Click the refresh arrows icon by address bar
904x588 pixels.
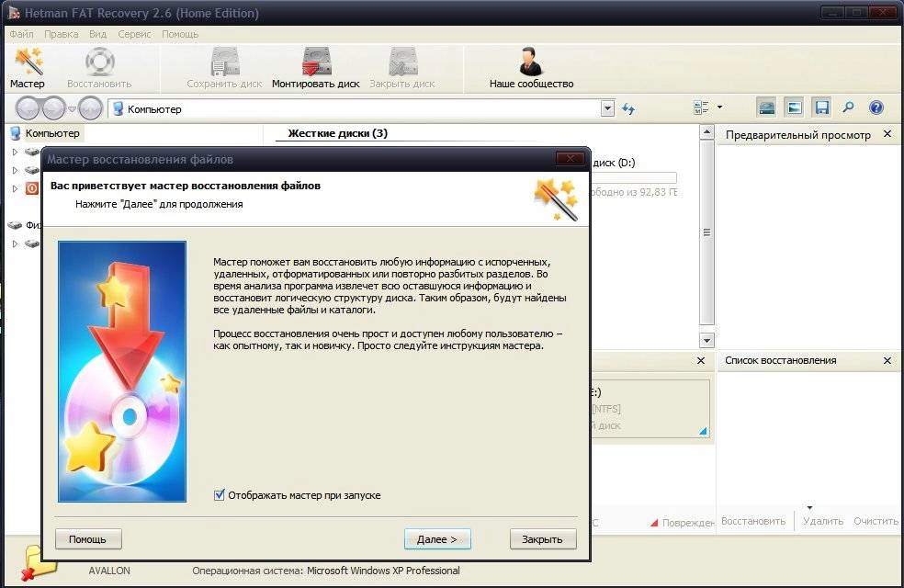click(x=628, y=108)
